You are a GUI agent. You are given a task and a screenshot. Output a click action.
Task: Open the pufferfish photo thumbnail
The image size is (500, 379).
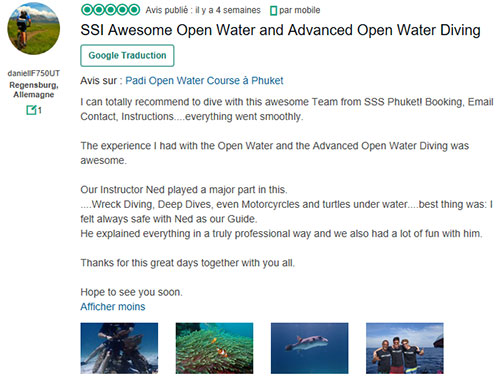coord(309,348)
